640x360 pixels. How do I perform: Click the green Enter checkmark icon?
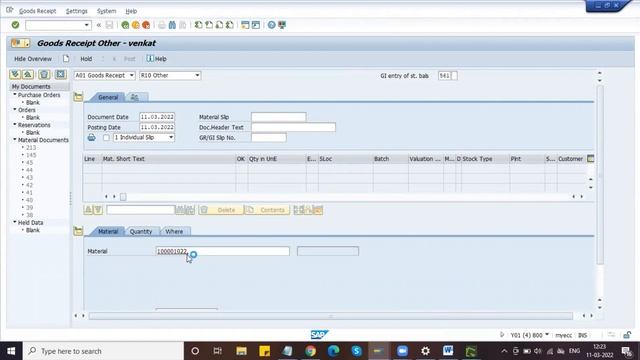(x=15, y=25)
